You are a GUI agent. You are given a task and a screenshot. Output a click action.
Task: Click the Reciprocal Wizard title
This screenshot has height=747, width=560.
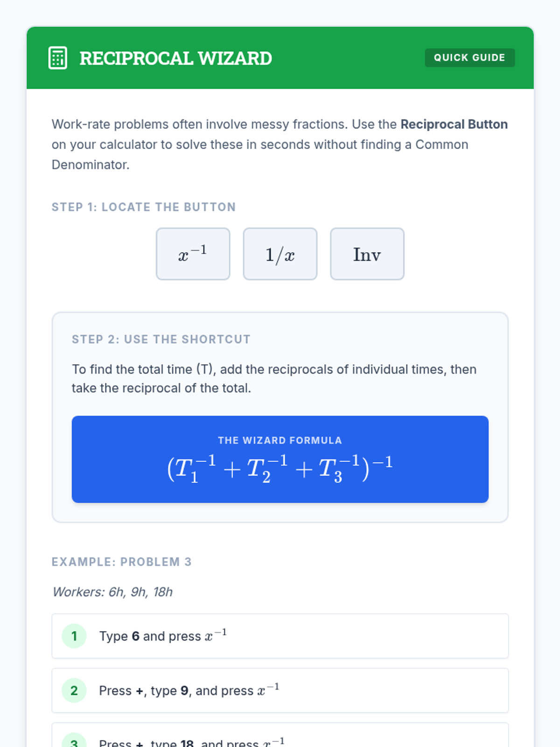175,58
